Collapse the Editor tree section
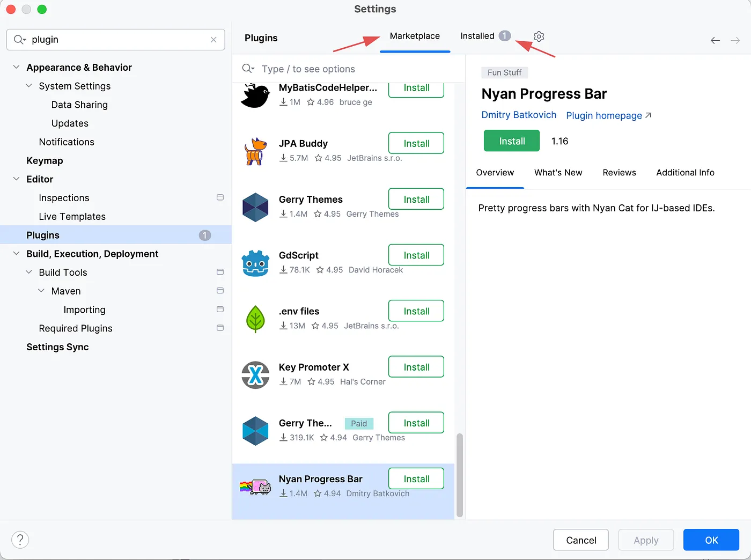Image resolution: width=751 pixels, height=560 pixels. pos(16,179)
